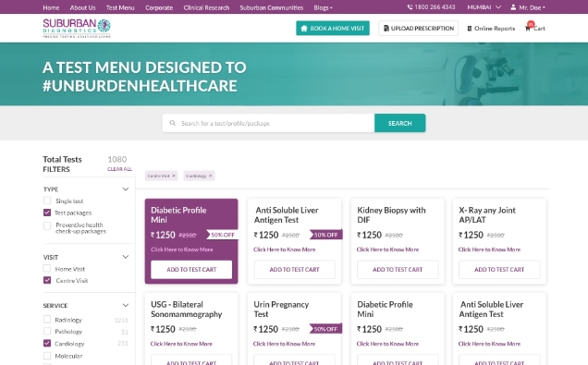The image size is (588, 365).
Task: Click CLEAR ALL filters link
Action: point(119,169)
